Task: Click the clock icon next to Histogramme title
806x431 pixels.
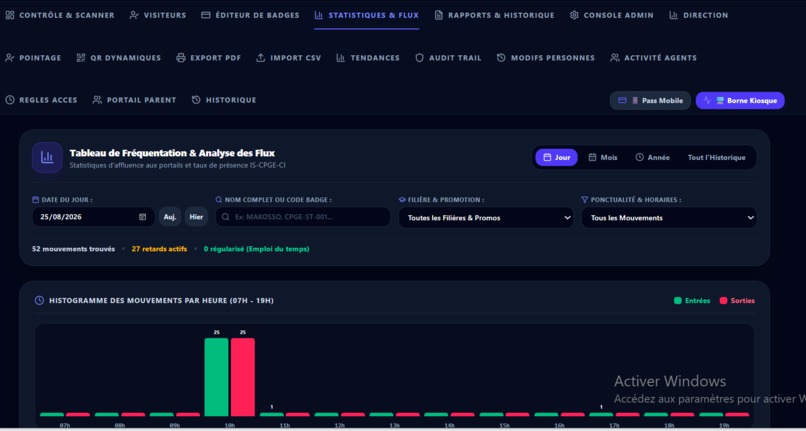Action: (39, 300)
